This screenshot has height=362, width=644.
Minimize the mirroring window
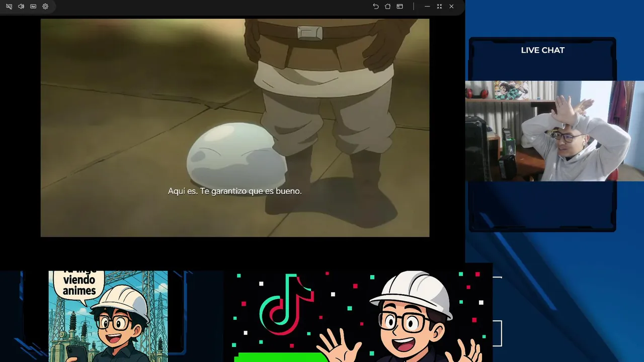427,7
